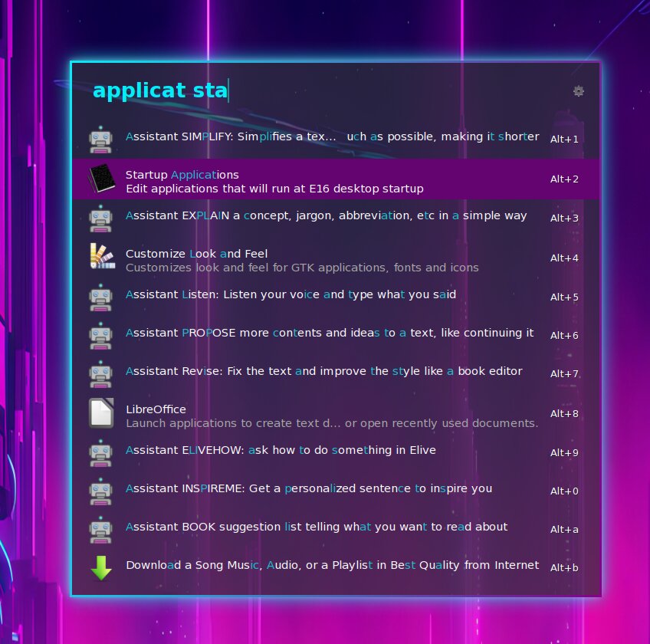Click 'Edit applications that will run at E16' description

tap(274, 189)
